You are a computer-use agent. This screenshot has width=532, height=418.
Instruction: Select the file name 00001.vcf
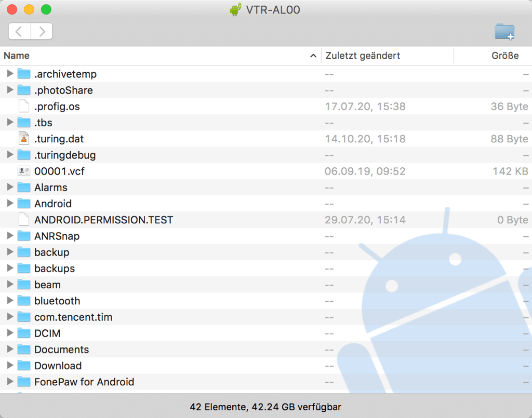(x=59, y=171)
